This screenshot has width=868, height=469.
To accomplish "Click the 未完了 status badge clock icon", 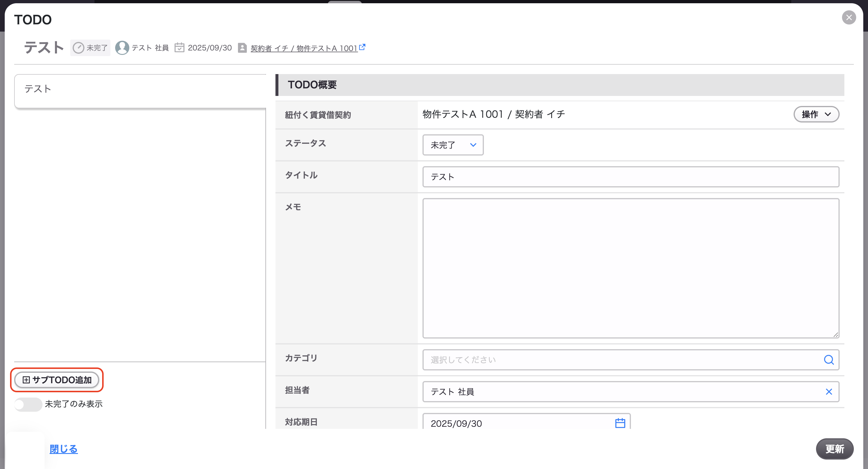I will (79, 48).
